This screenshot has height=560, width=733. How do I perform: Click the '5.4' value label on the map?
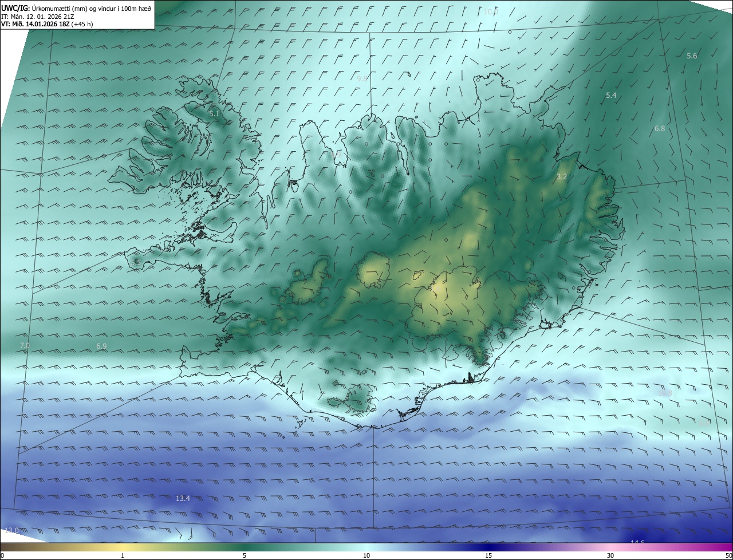[611, 96]
